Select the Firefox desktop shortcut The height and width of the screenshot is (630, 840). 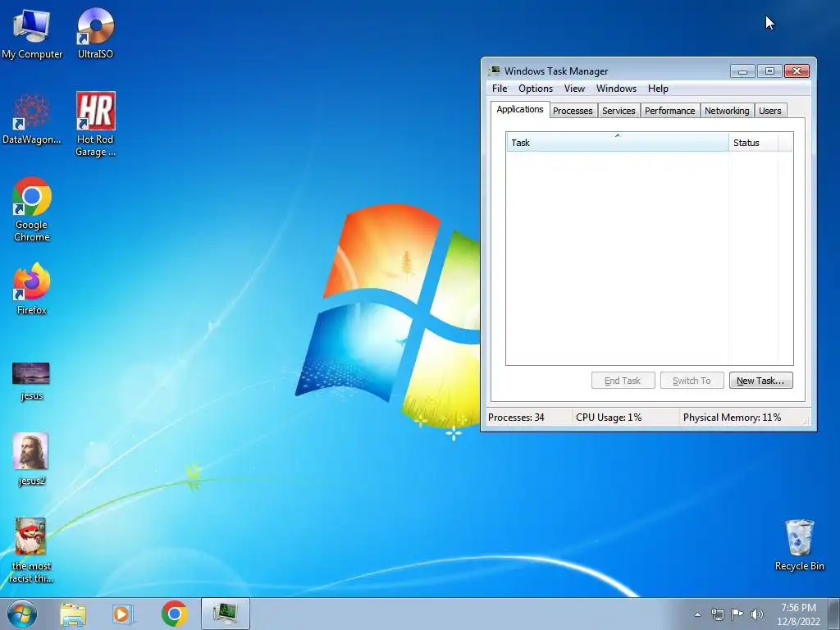point(32,289)
